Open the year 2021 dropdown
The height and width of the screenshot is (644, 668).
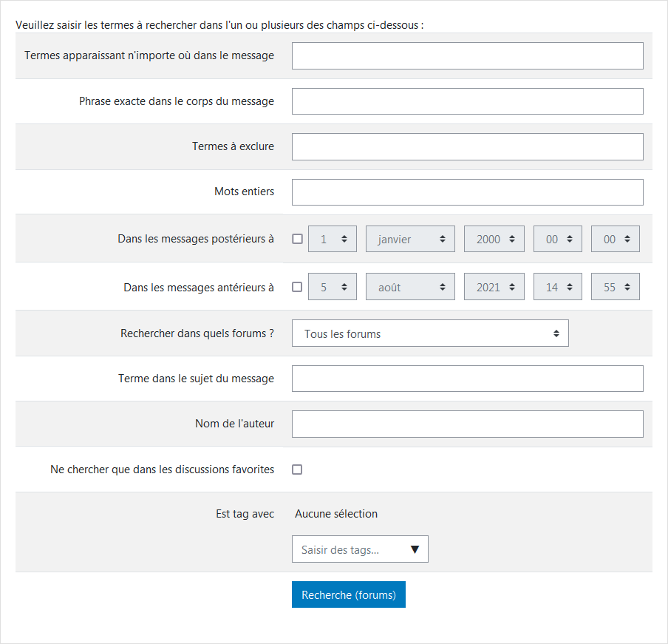[494, 287]
